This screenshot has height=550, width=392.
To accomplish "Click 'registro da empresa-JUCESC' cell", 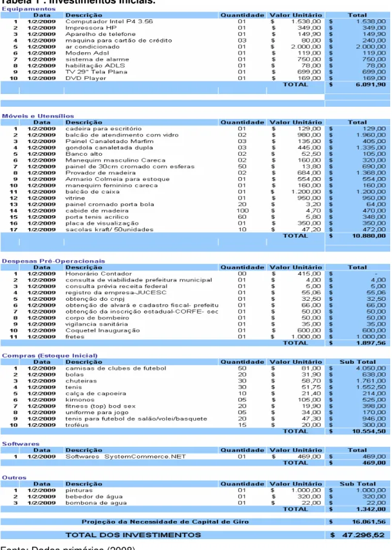I will click(x=116, y=292).
